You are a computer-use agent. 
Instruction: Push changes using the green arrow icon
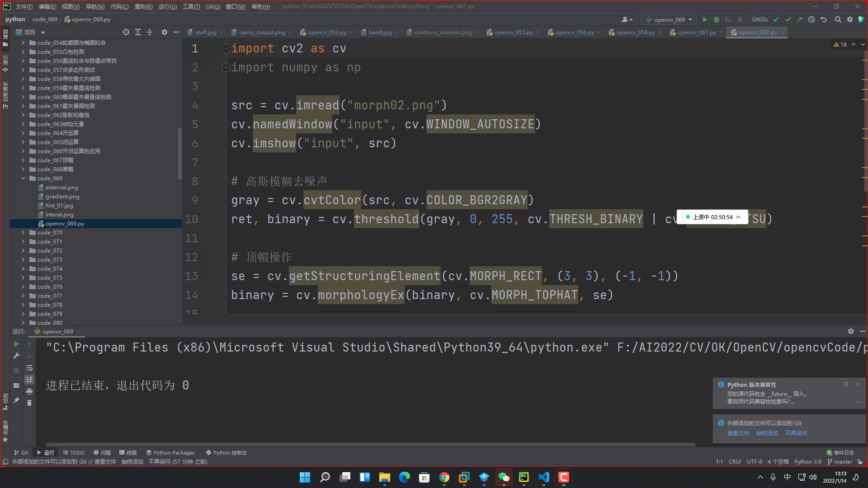tap(800, 19)
